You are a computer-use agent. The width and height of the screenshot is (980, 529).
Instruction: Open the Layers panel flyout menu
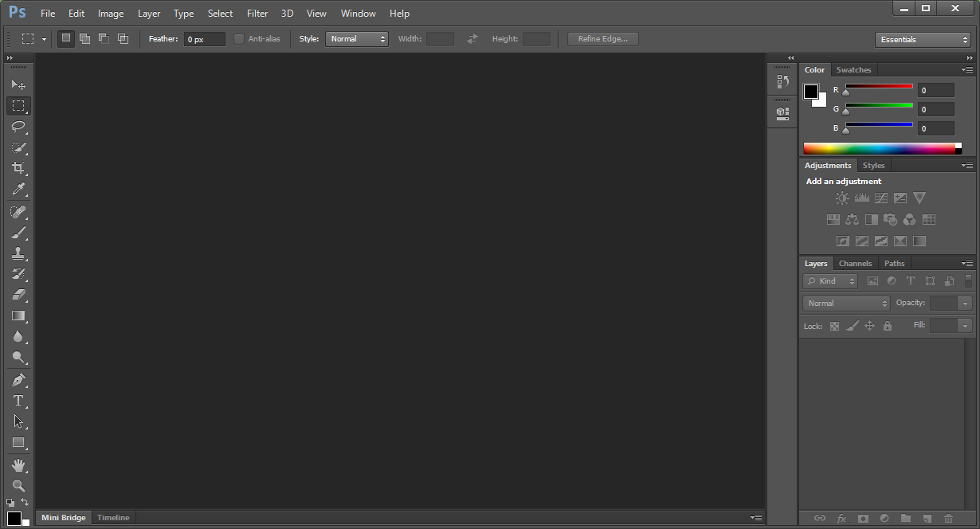point(967,263)
